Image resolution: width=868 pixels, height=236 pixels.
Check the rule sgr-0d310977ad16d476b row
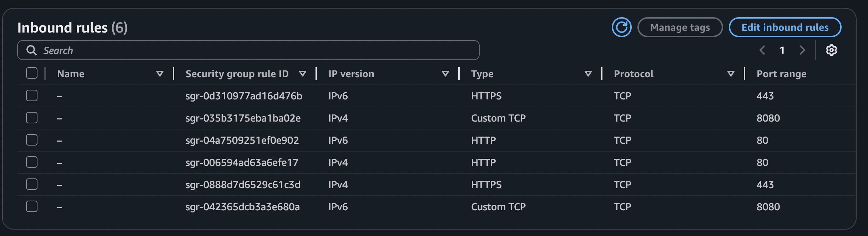point(32,96)
